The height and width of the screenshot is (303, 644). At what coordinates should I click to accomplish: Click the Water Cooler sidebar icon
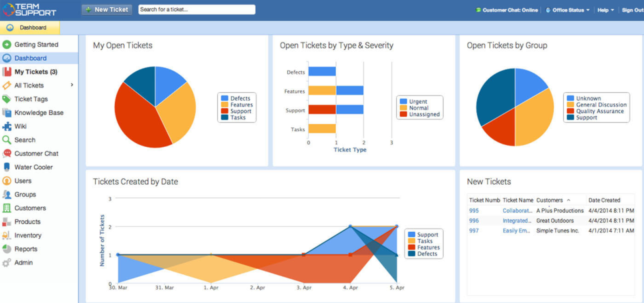coord(7,167)
